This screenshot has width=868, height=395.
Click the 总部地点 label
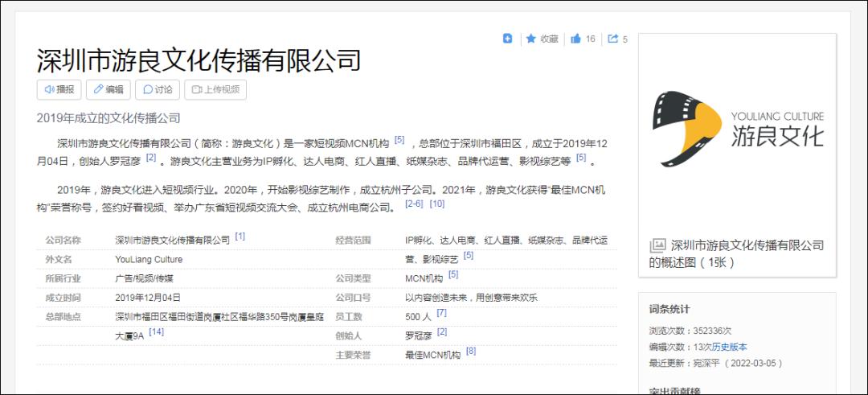point(63,317)
